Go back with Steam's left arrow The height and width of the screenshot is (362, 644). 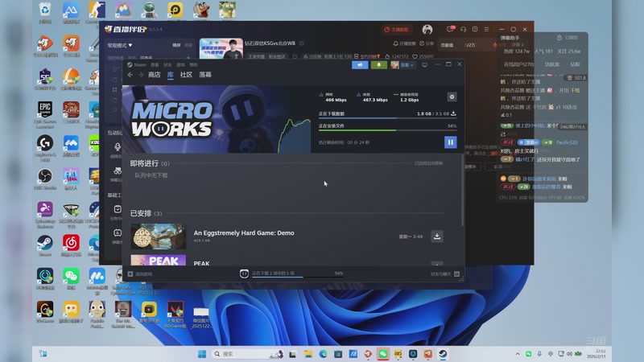click(x=130, y=75)
